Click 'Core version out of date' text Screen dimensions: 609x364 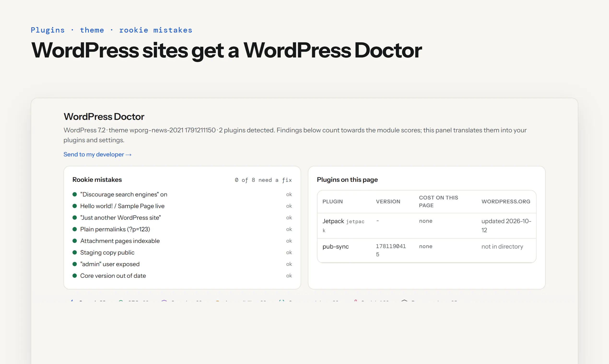(113, 276)
